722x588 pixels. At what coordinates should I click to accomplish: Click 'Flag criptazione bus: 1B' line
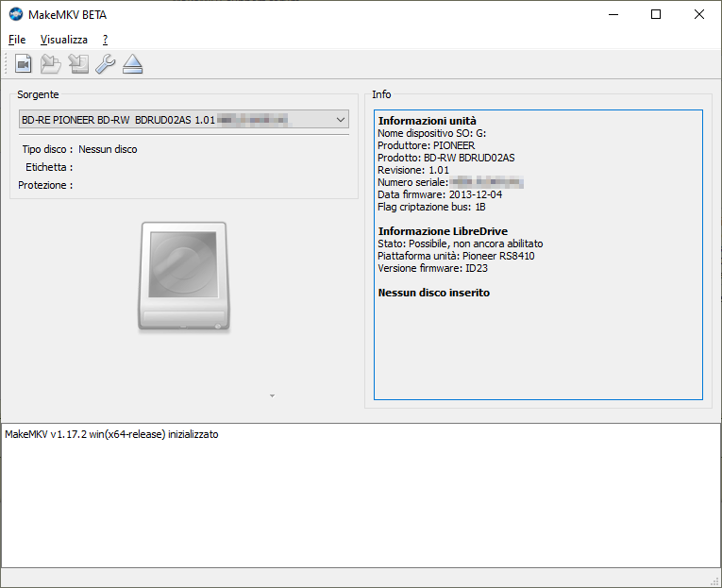pos(431,207)
